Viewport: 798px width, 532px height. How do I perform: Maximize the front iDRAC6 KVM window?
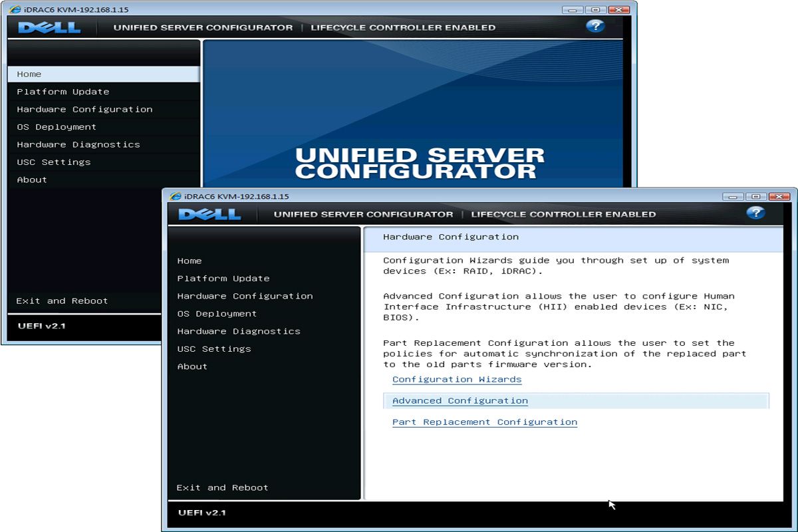755,196
